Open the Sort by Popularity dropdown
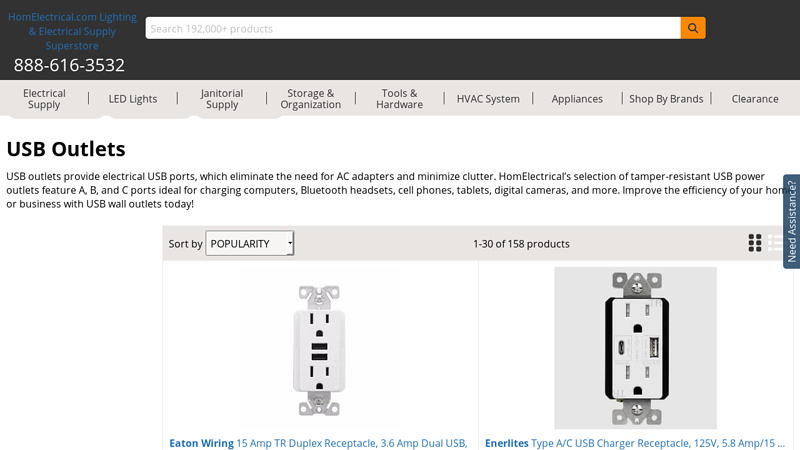Screen dimensions: 800x450 pos(249,243)
